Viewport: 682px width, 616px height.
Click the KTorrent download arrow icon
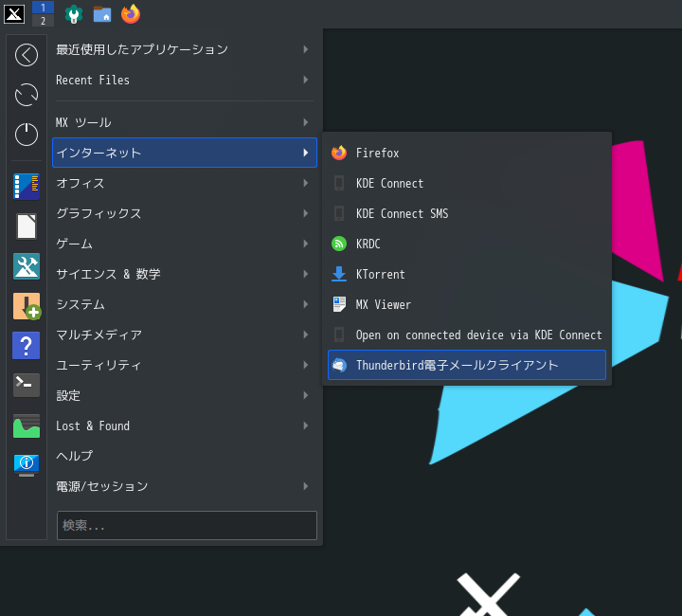pyautogui.click(x=339, y=274)
